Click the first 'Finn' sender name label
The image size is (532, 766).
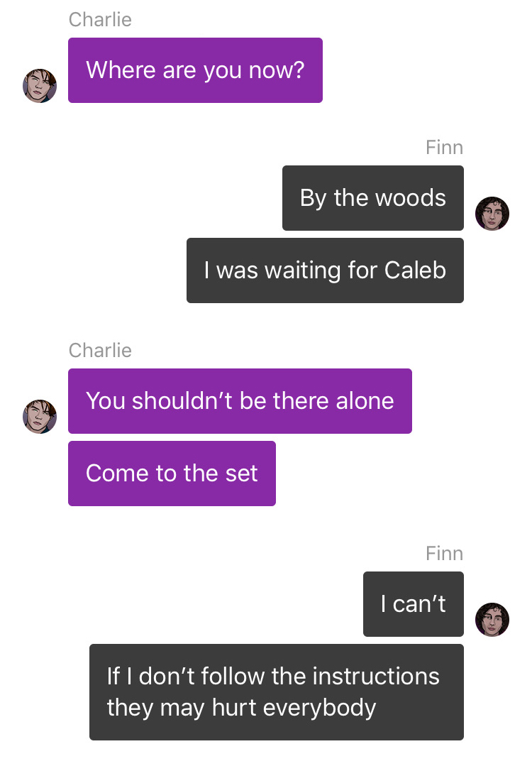(x=444, y=148)
